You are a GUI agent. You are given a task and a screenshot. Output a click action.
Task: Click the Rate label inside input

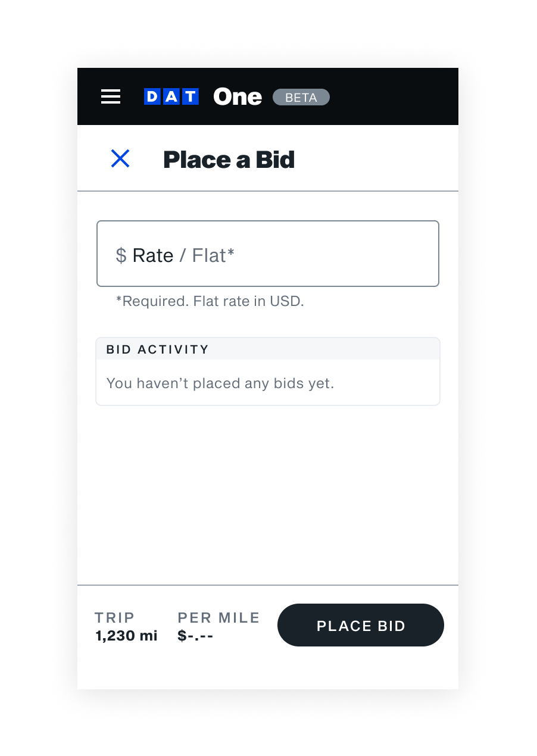153,255
